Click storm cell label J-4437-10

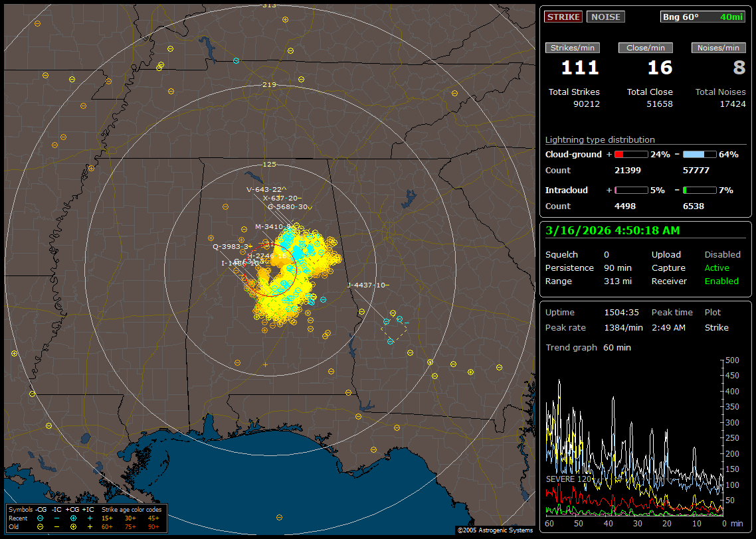pos(367,285)
